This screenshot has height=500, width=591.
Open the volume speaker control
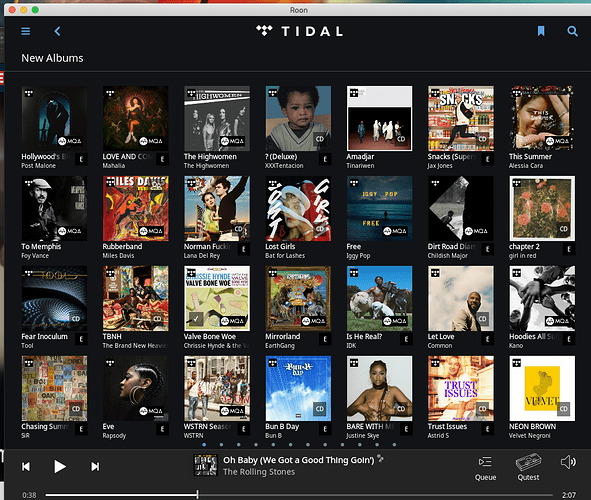click(568, 462)
